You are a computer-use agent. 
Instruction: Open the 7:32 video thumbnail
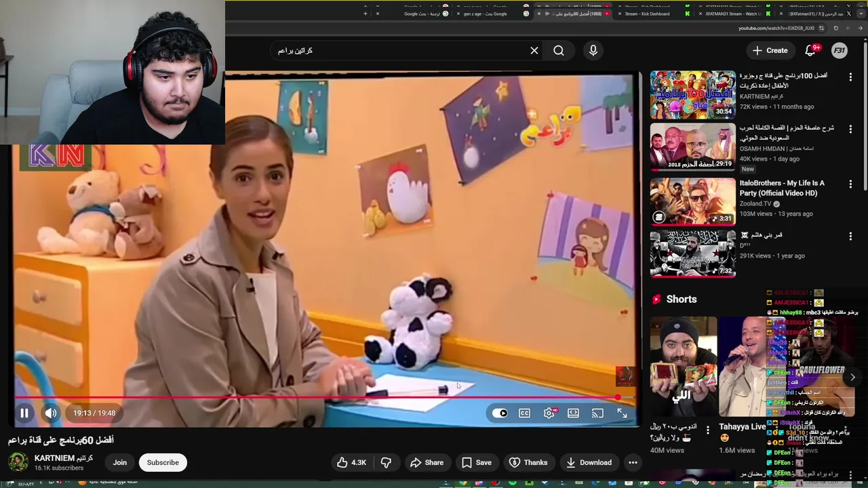click(x=692, y=253)
